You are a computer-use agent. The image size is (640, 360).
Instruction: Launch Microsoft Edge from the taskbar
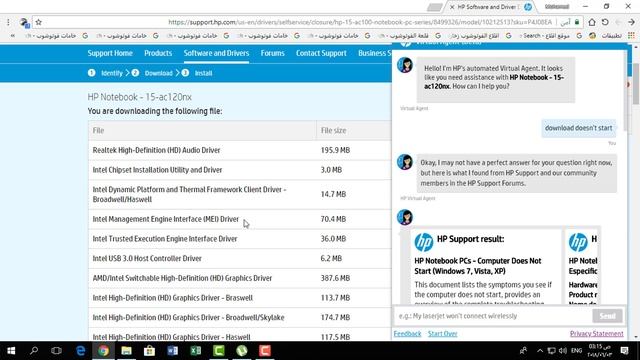pos(80,351)
